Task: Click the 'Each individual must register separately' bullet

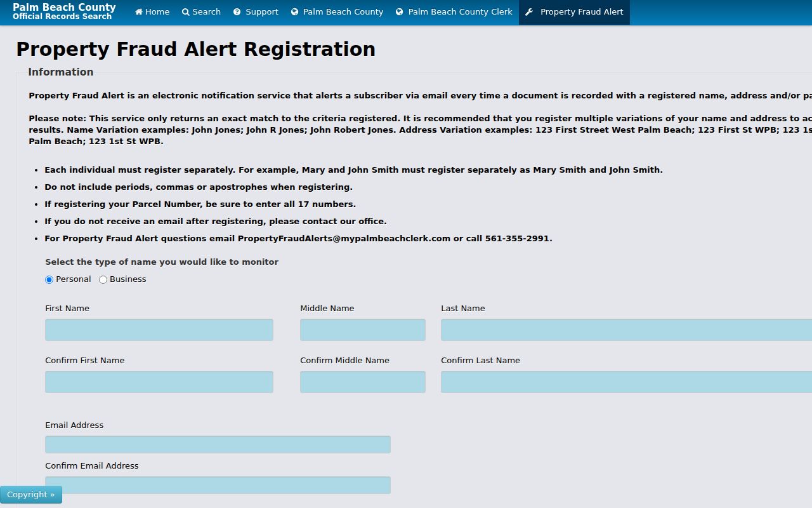Action: [353, 170]
